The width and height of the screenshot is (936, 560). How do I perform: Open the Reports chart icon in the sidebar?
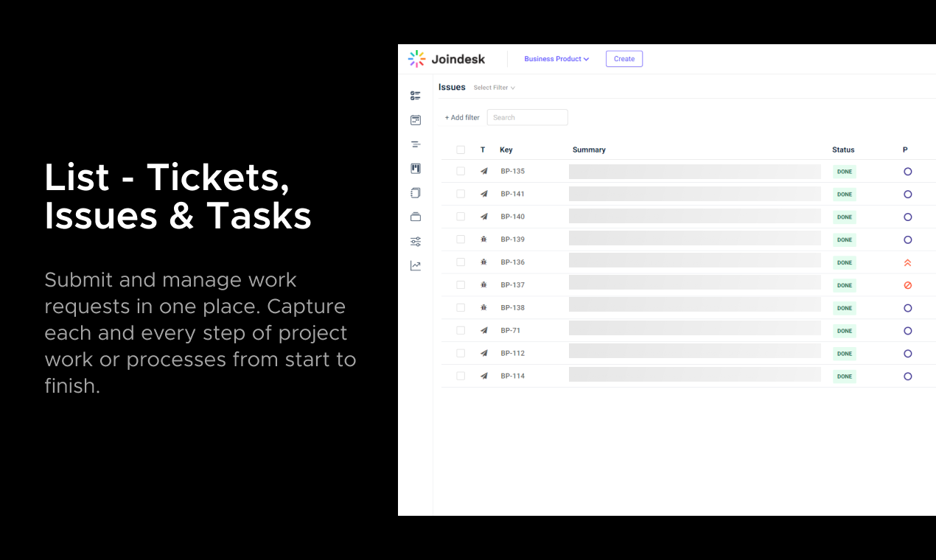416,265
